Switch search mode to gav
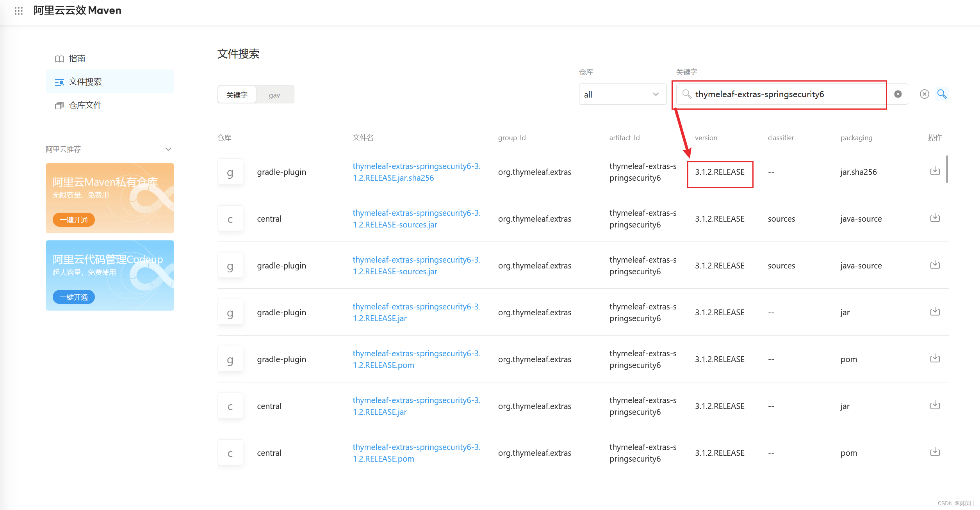Viewport: 980px width, 510px height. click(x=274, y=95)
